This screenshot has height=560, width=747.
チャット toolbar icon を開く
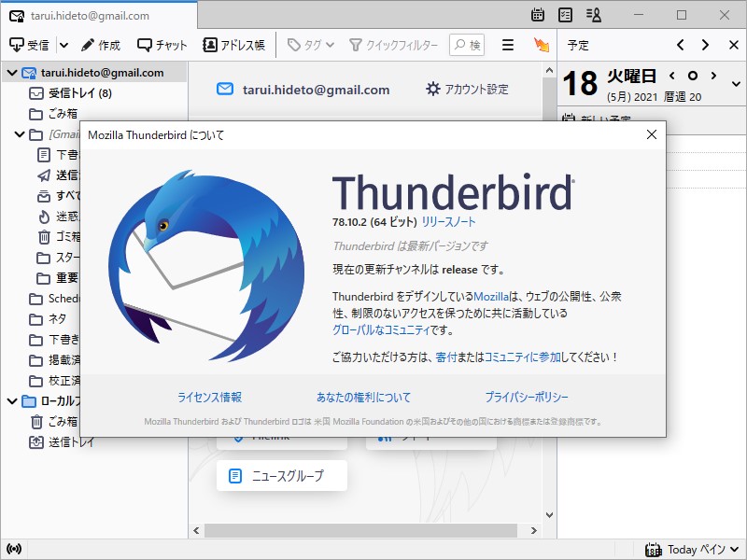pos(159,44)
